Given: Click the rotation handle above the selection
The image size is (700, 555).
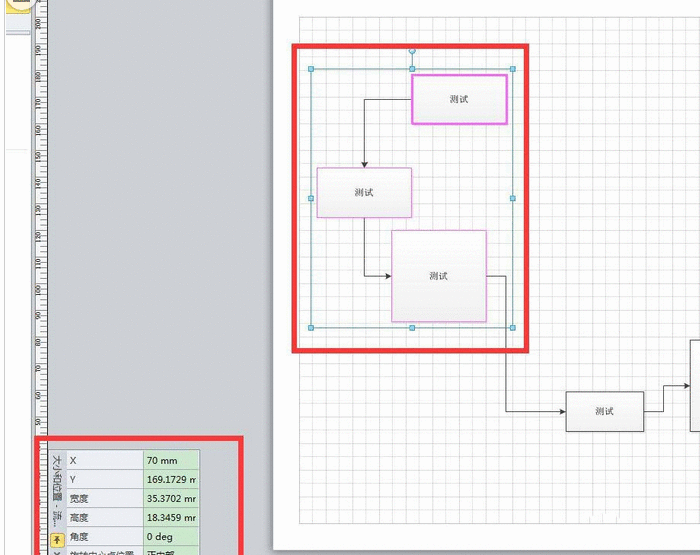Looking at the screenshot, I should (412, 50).
